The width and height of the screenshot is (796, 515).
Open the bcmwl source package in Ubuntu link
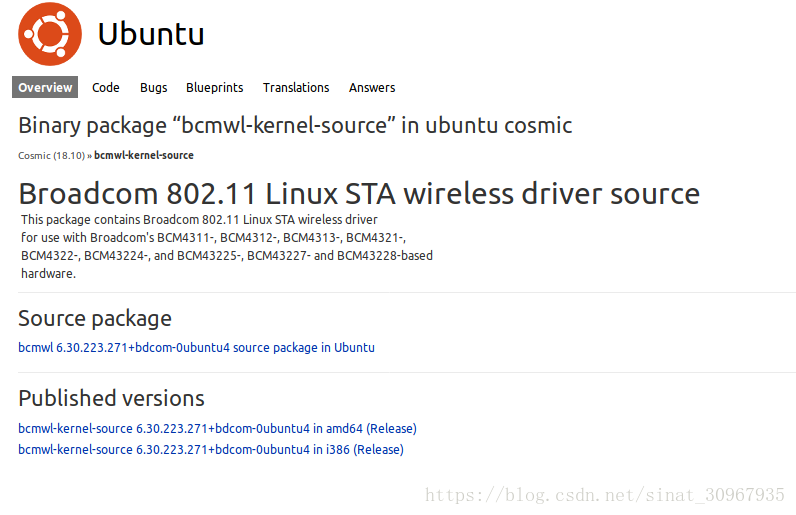(196, 347)
